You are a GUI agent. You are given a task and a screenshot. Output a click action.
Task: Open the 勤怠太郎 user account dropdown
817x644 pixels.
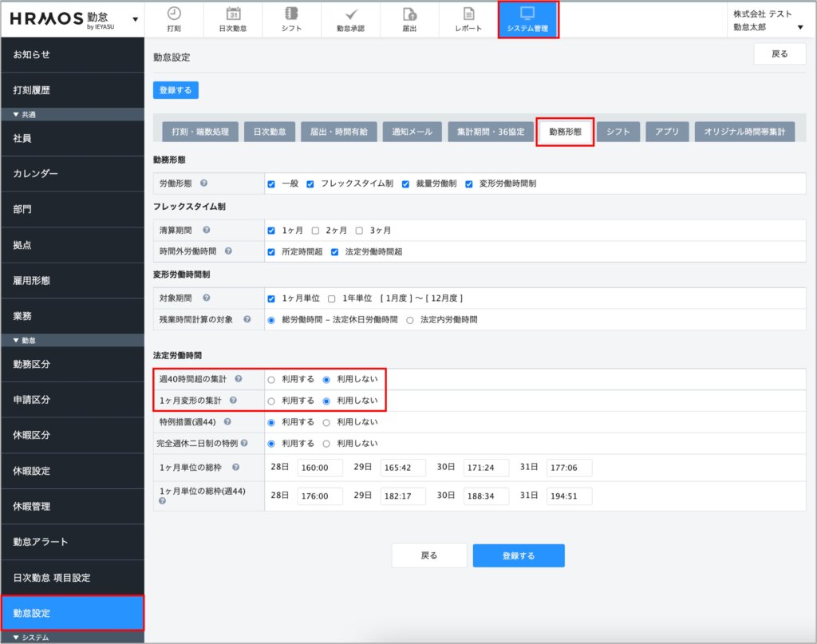coord(799,27)
